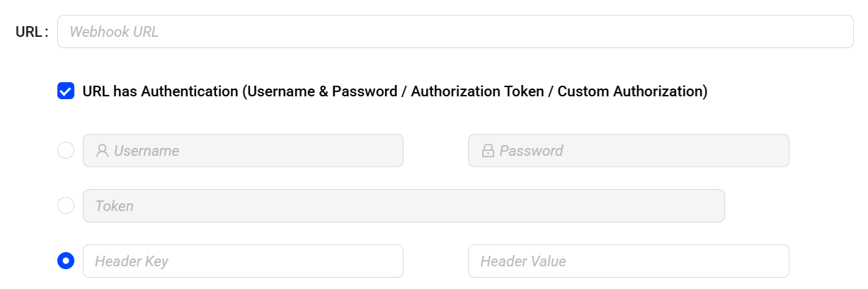Uncheck the URL has Authentication checkbox
The height and width of the screenshot is (289, 868).
click(x=66, y=91)
